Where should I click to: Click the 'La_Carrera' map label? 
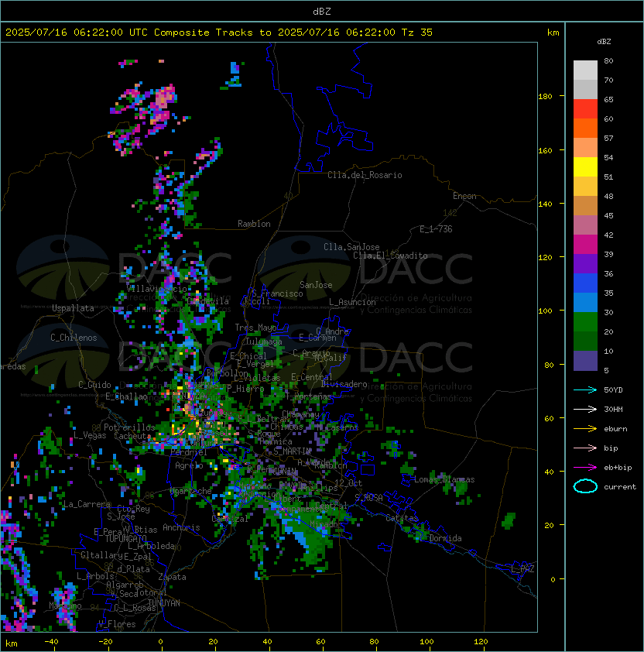[x=87, y=504]
